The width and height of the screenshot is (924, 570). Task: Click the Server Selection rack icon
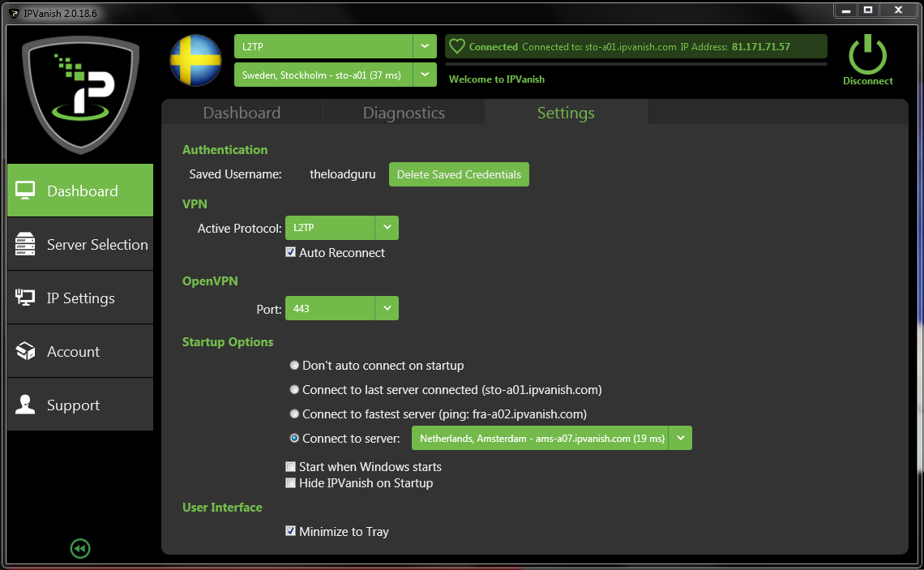tap(25, 244)
